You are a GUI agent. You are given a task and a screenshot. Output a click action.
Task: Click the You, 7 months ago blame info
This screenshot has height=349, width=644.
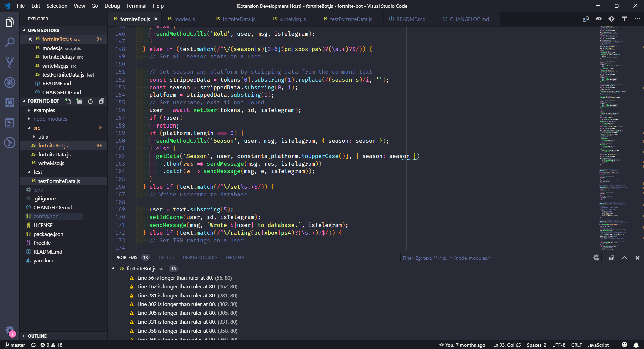pyautogui.click(x=462, y=345)
